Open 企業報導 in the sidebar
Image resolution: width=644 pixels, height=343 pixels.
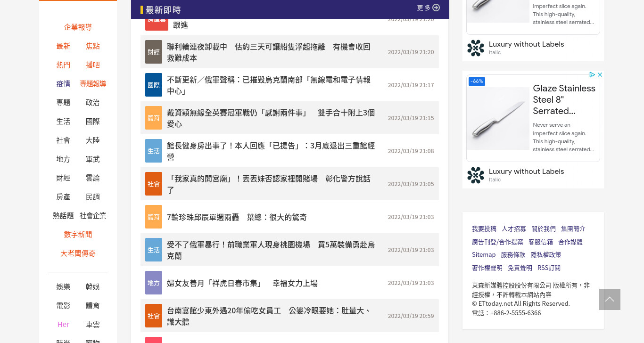pos(78,27)
